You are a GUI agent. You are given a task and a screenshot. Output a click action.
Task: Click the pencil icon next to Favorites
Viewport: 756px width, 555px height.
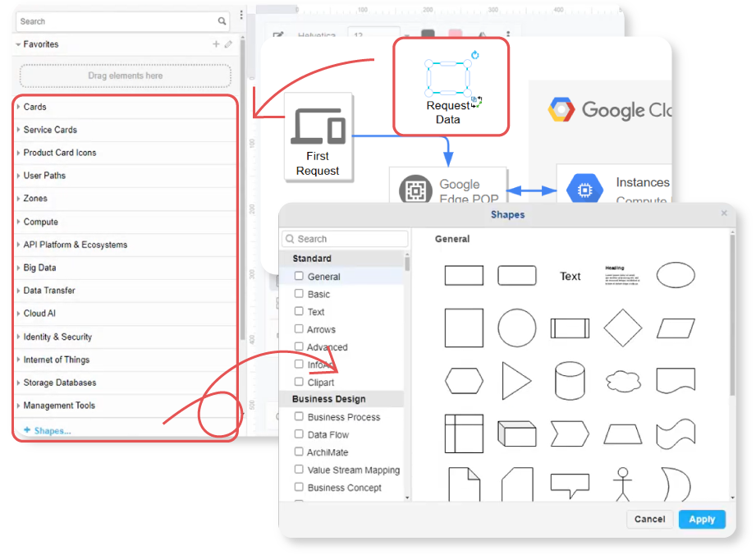pyautogui.click(x=227, y=44)
